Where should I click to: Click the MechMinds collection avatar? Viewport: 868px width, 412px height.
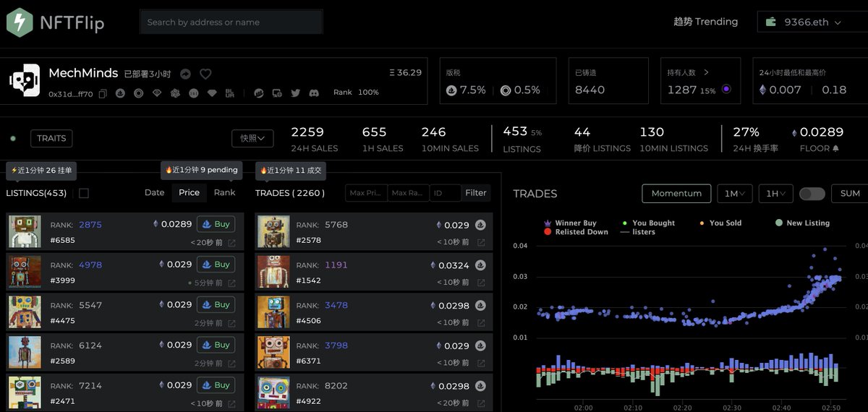click(x=25, y=80)
